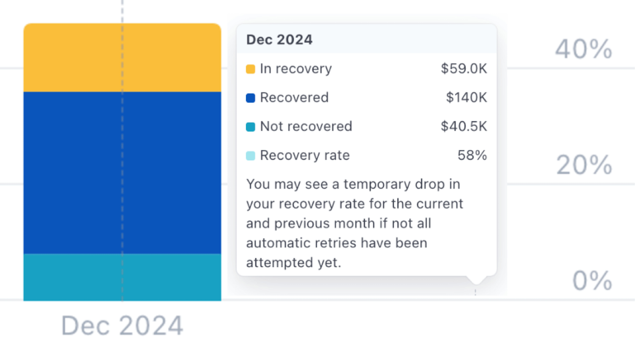Click the dark blue Recovered legend swatch
Viewport: 644px width, 351px height.
(251, 98)
